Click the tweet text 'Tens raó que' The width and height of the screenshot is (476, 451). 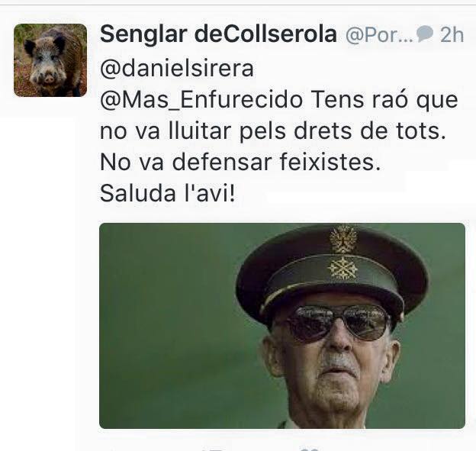tap(384, 101)
